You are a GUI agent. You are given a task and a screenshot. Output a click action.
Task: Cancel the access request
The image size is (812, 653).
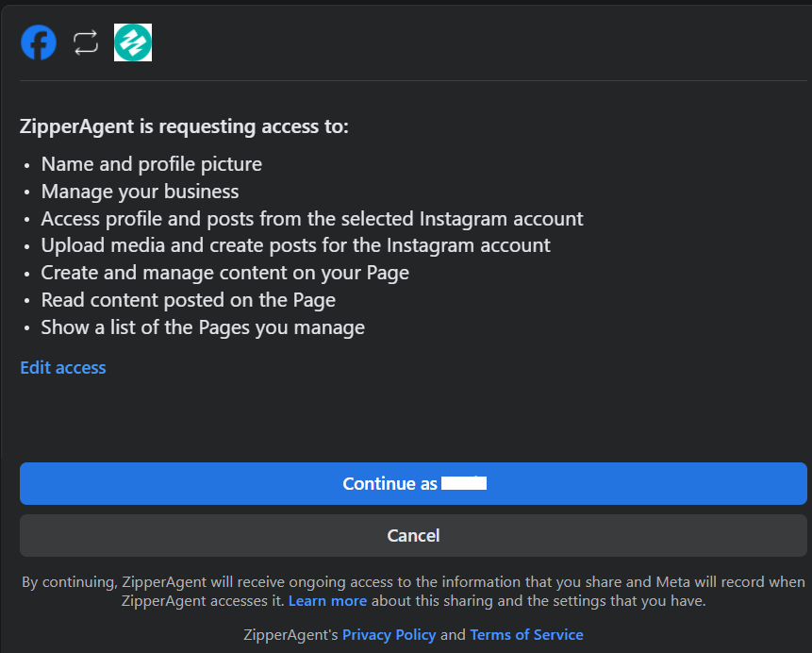(413, 535)
